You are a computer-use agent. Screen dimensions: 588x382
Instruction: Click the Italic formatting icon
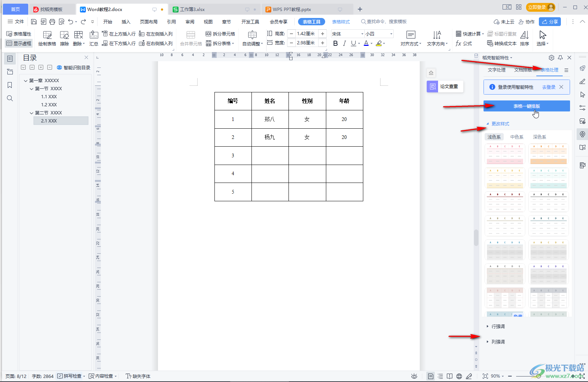coord(344,44)
